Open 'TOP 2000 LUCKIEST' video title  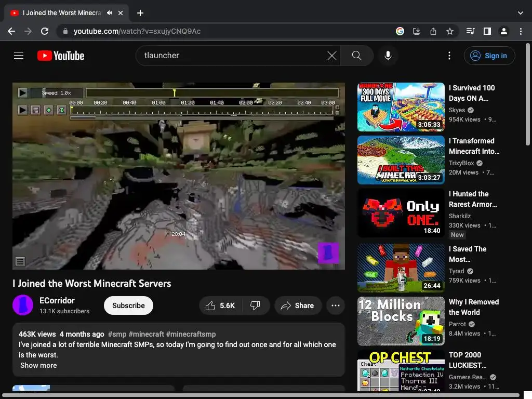468,360
